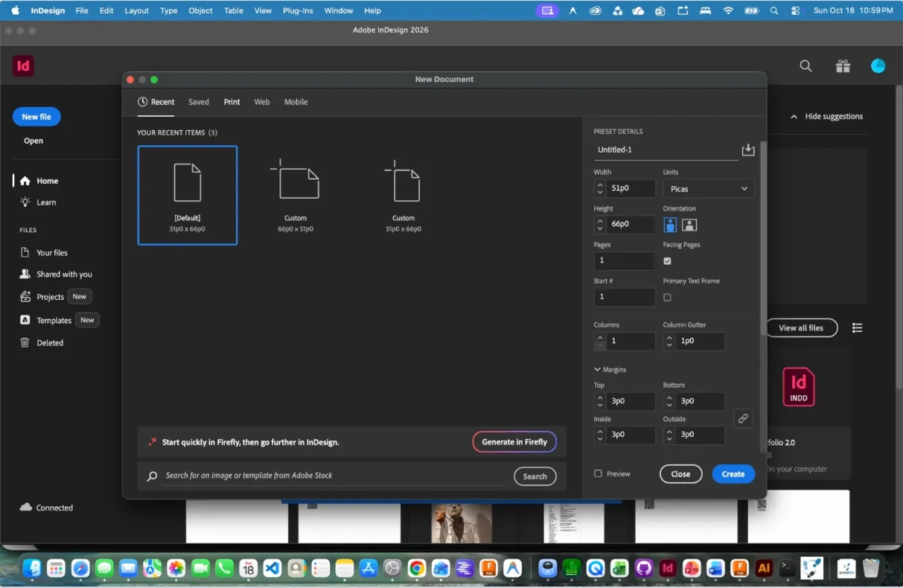This screenshot has width=903, height=588.
Task: Open the gift What's New icon
Action: 843,66
